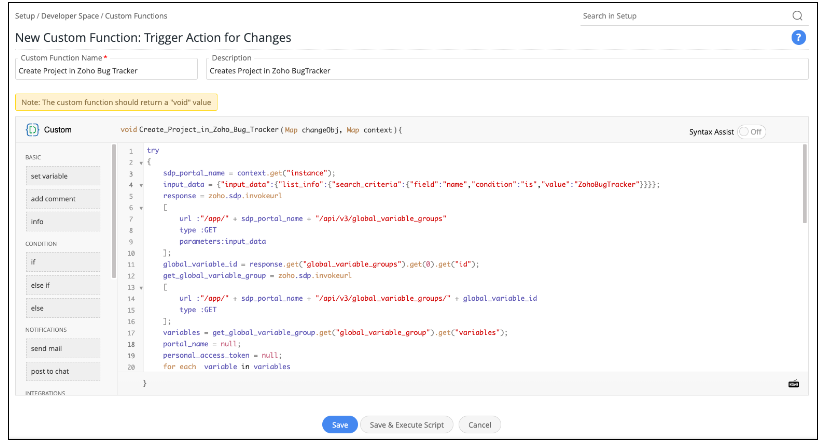Click the Save & Execute Script button
The image size is (828, 448).
407,425
